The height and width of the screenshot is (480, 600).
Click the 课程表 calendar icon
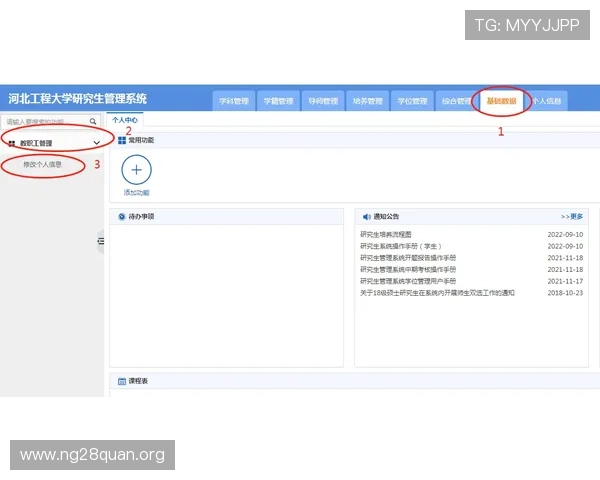point(122,381)
